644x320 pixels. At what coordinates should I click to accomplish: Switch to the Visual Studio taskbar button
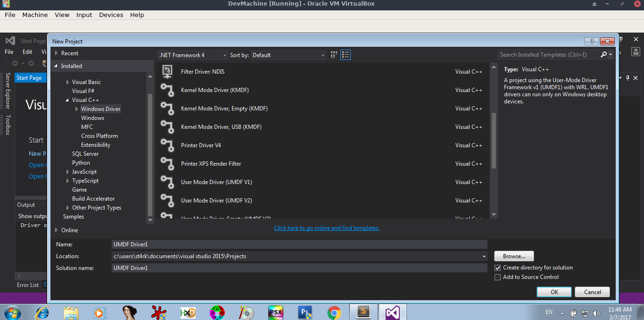393,312
